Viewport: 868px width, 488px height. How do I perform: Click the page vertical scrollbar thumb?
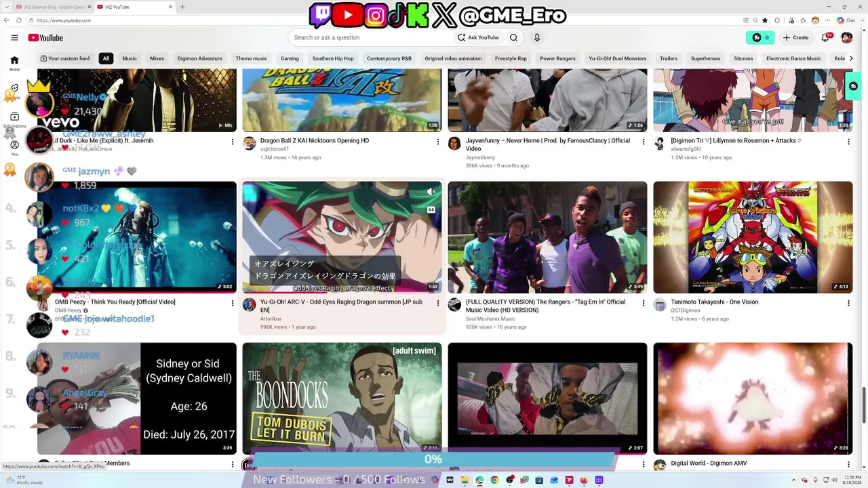pyautogui.click(x=863, y=405)
